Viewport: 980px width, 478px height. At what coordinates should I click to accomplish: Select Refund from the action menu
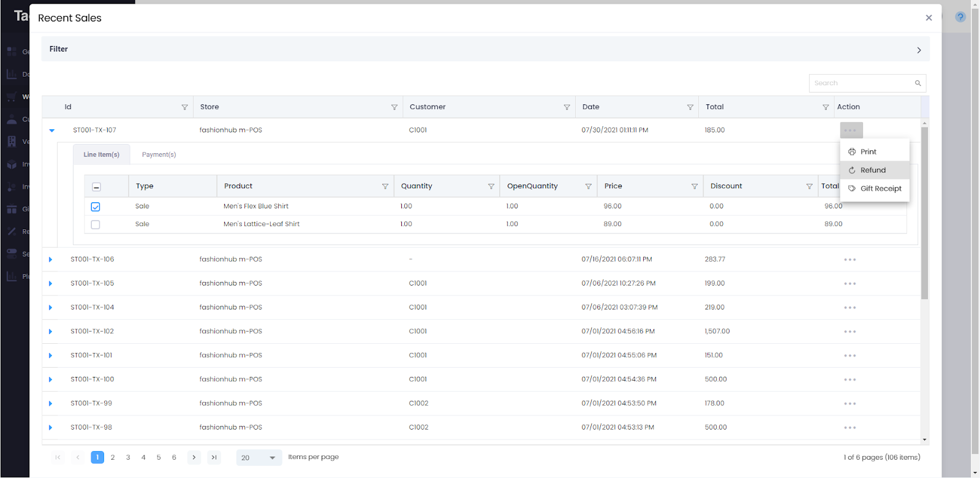873,170
